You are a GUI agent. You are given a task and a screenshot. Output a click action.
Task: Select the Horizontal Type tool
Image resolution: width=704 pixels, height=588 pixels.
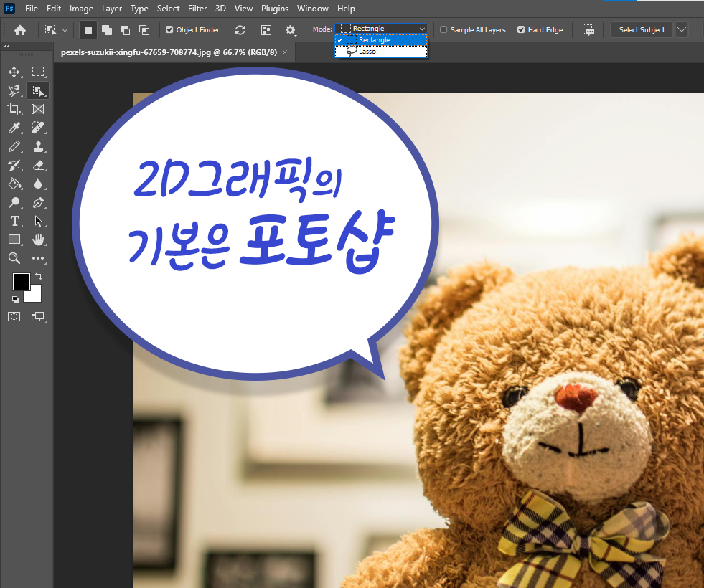[14, 221]
